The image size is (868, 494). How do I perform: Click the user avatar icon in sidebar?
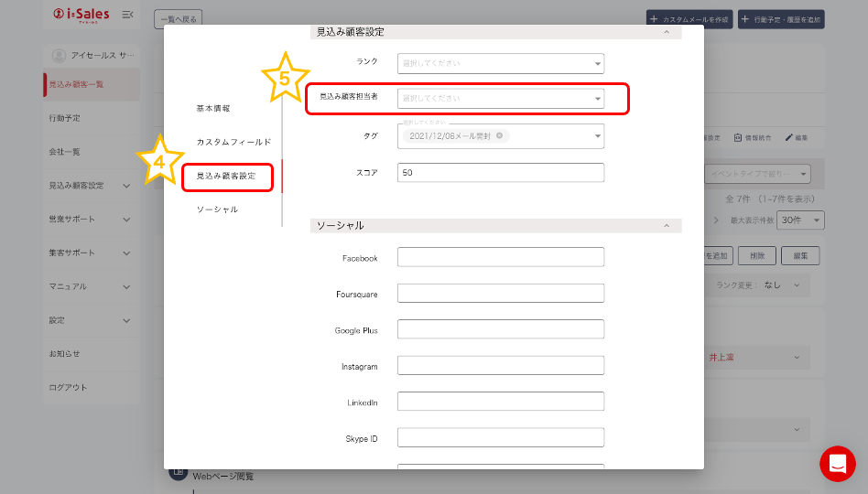pyautogui.click(x=60, y=56)
